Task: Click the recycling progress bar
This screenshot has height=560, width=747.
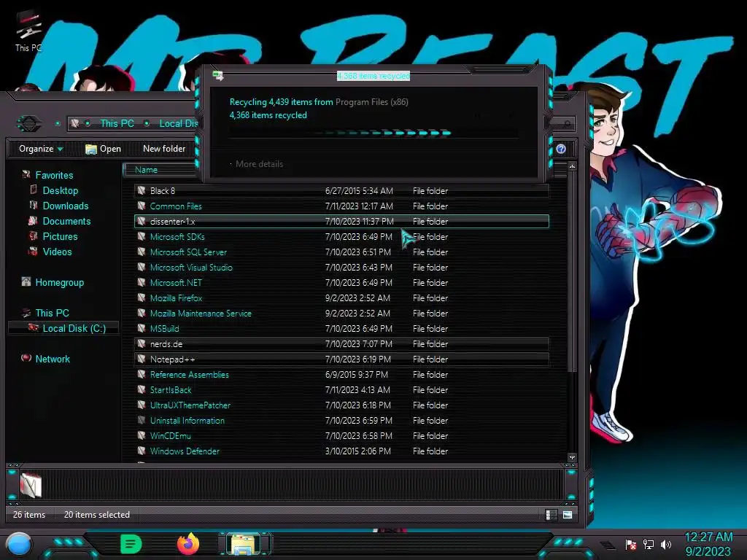Action: click(373, 133)
